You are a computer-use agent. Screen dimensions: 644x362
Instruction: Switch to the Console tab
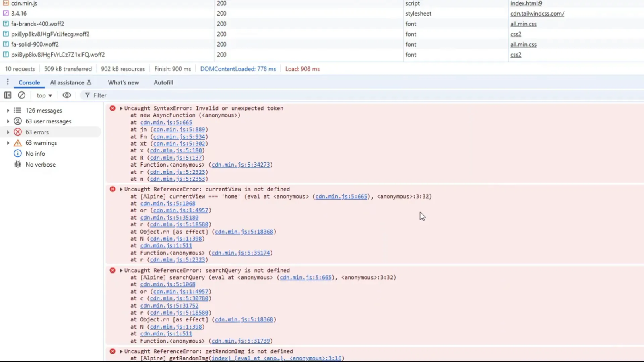click(29, 82)
